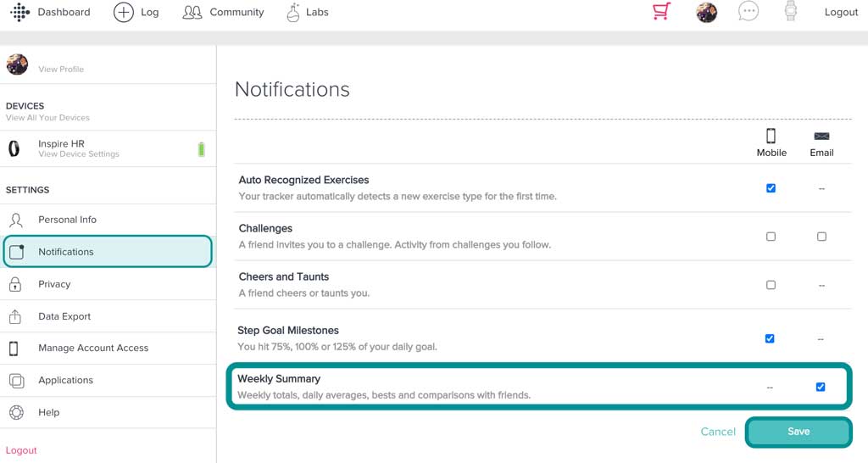
Task: Open the Personal Info settings page
Action: coord(67,220)
